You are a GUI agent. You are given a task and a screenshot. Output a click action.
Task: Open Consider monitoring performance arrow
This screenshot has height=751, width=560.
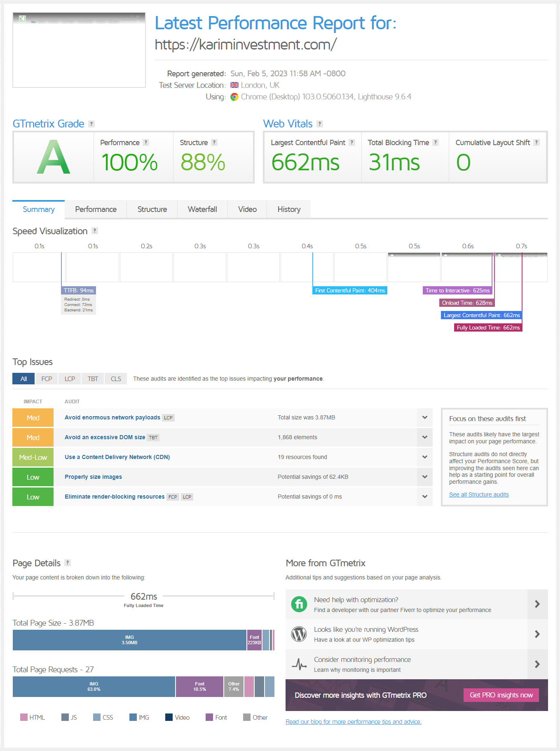537,664
